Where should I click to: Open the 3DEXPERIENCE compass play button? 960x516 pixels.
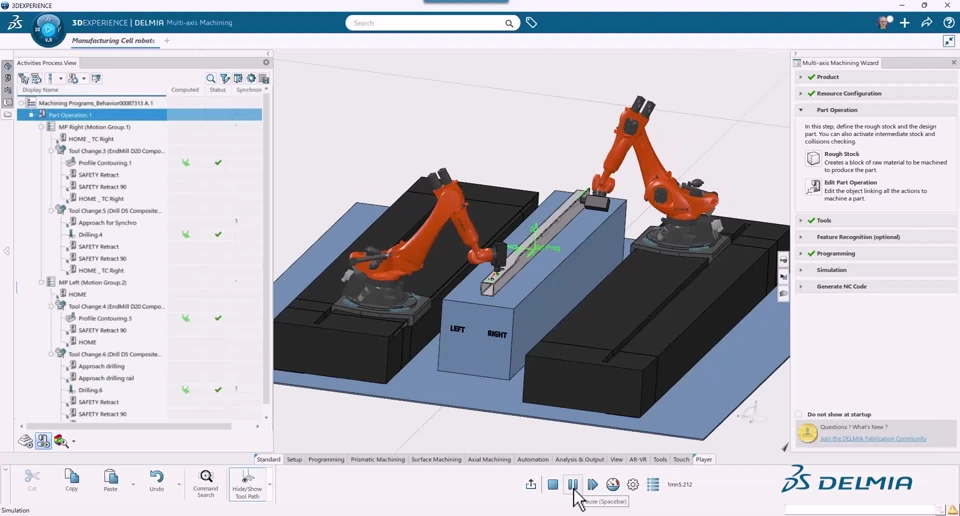pyautogui.click(x=48, y=29)
